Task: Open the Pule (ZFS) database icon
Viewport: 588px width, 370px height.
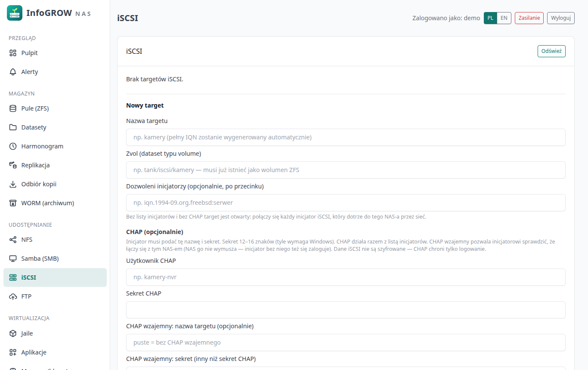Action: [x=13, y=108]
